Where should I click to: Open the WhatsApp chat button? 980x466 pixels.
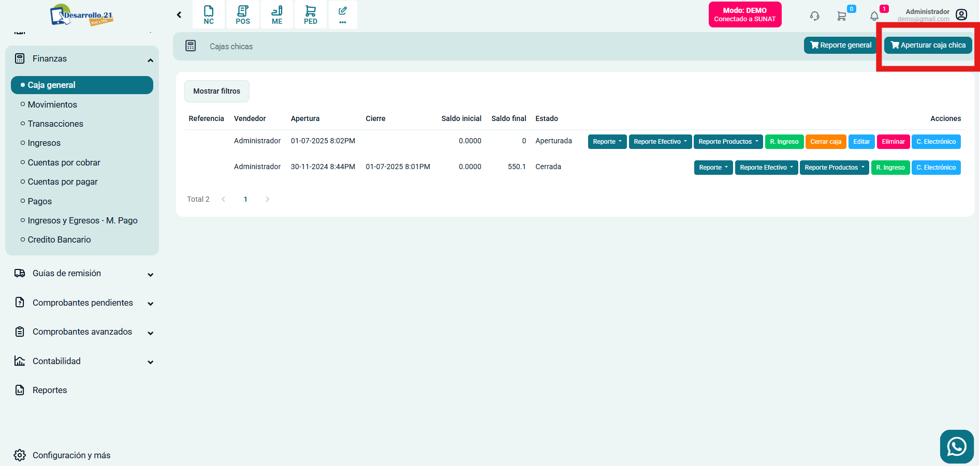(x=956, y=446)
